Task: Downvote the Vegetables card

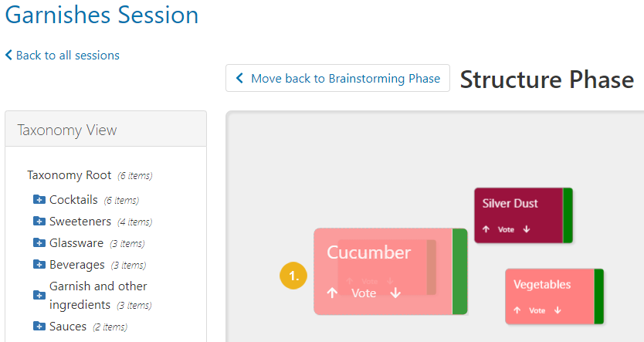Action: [558, 310]
